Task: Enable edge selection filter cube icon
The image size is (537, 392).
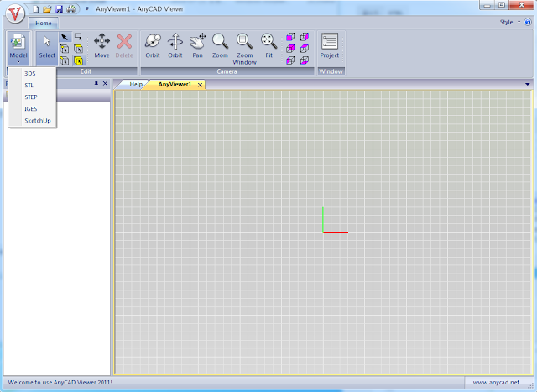Action: pos(65,60)
